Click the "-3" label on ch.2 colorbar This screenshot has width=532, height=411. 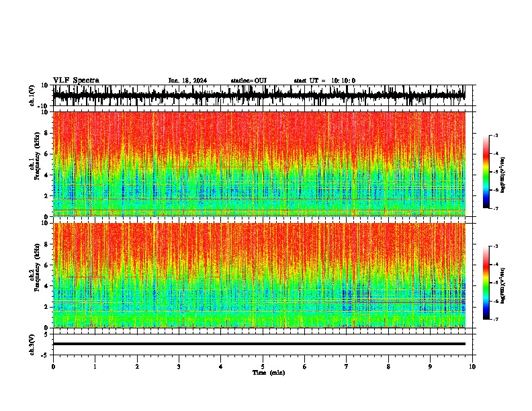(495, 246)
